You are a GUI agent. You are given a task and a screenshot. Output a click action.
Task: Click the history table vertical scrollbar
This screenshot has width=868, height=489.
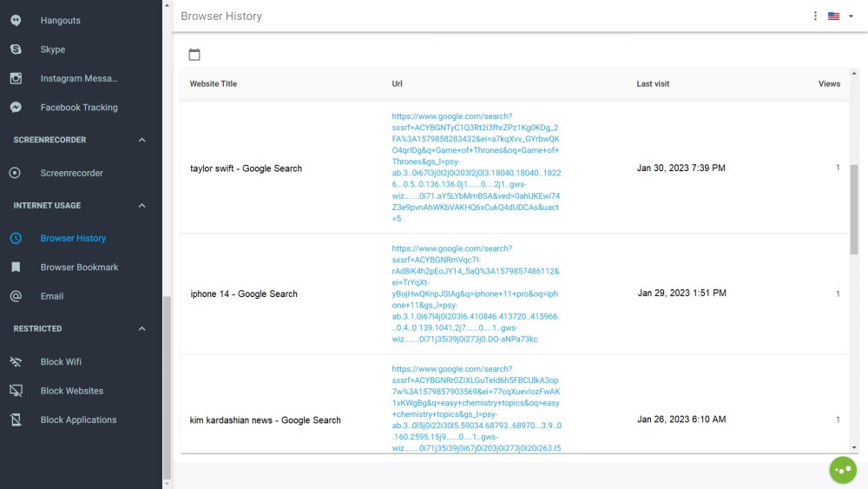[x=854, y=208]
